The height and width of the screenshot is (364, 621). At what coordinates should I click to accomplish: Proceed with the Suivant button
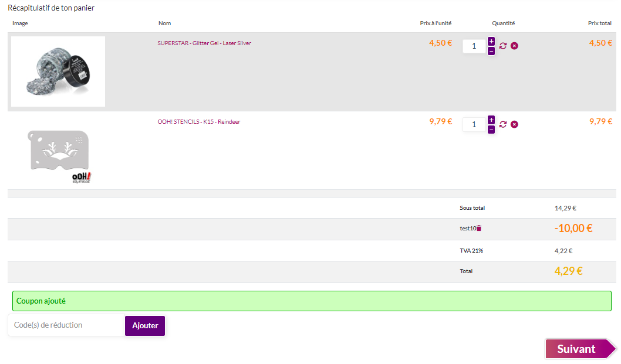pos(580,349)
